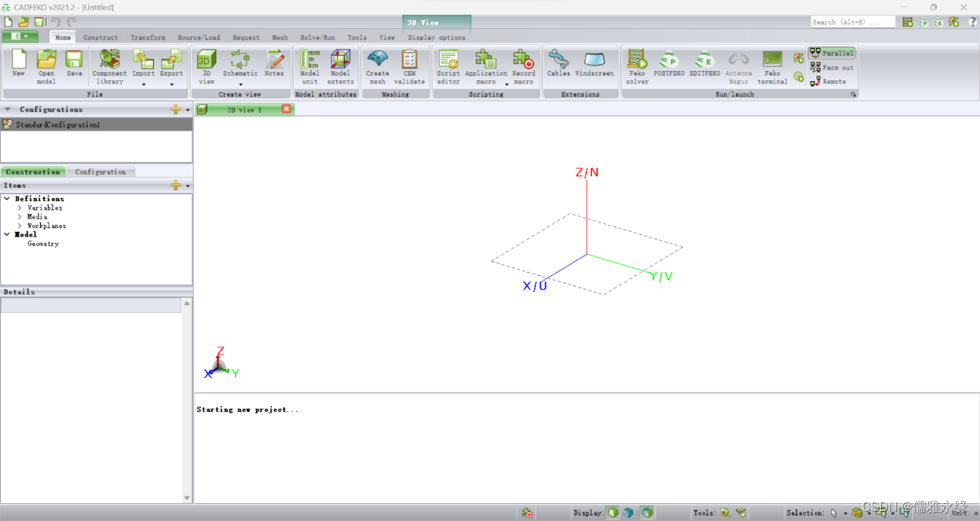Image resolution: width=980 pixels, height=521 pixels.
Task: Click in the Search (Alt+S) field
Action: click(852, 22)
